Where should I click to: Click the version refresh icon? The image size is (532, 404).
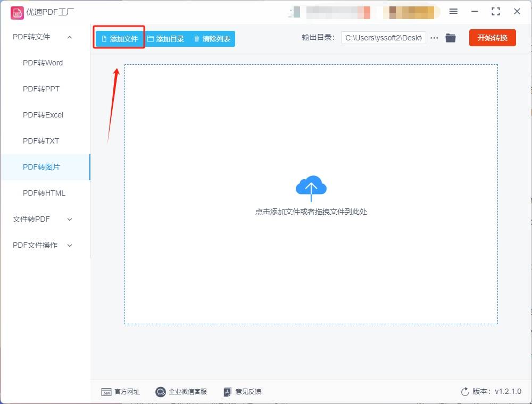click(465, 392)
